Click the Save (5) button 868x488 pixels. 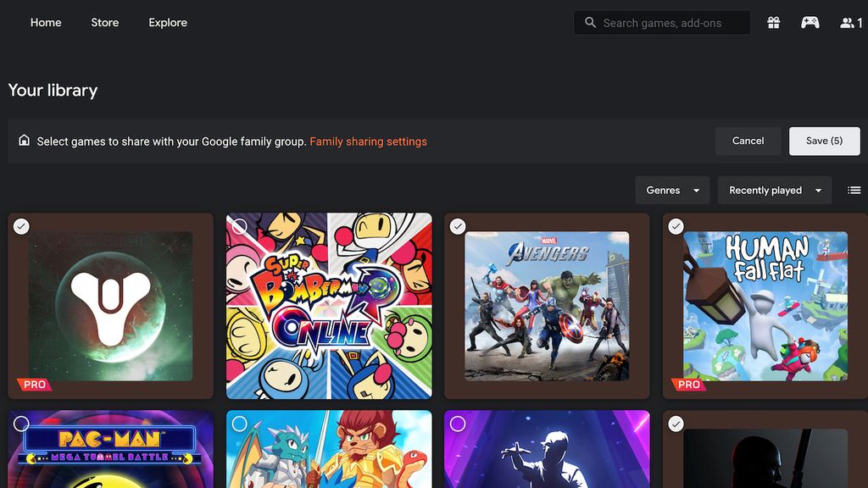point(824,141)
